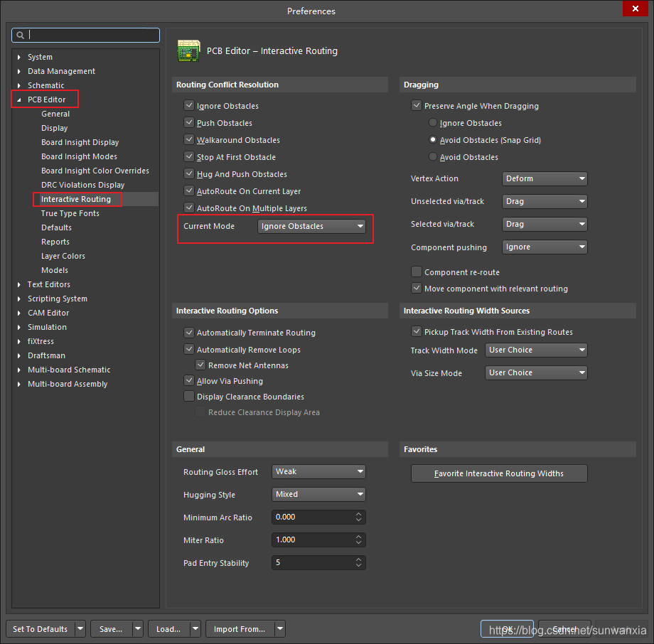This screenshot has width=654, height=644.
Task: Expand the Simulation node
Action: click(x=18, y=327)
